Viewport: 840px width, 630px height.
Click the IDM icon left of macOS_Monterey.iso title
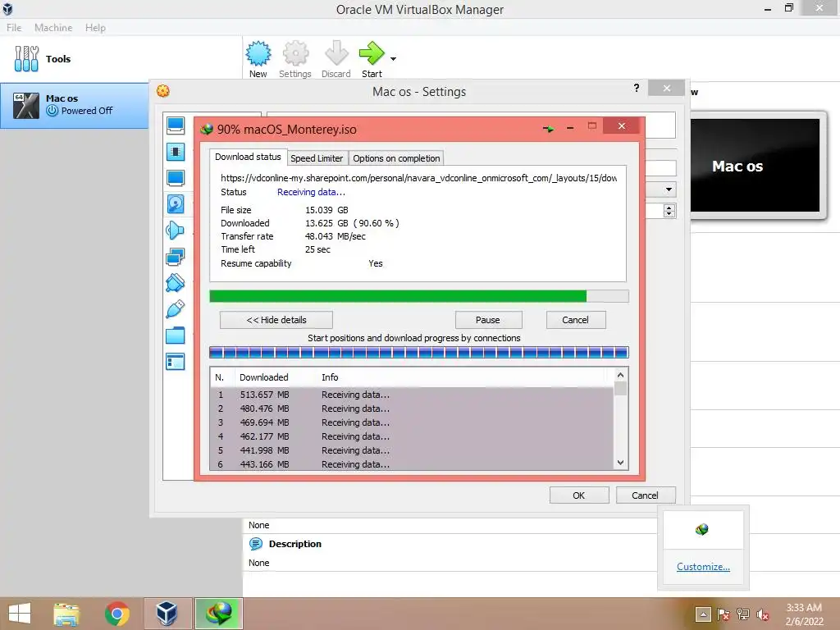click(x=207, y=129)
